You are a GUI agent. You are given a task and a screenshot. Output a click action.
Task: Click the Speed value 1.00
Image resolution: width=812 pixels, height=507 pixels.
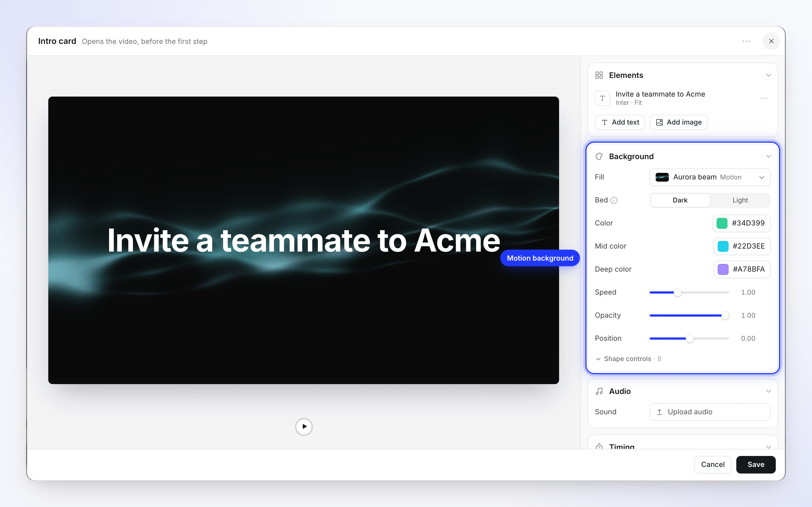[748, 292]
